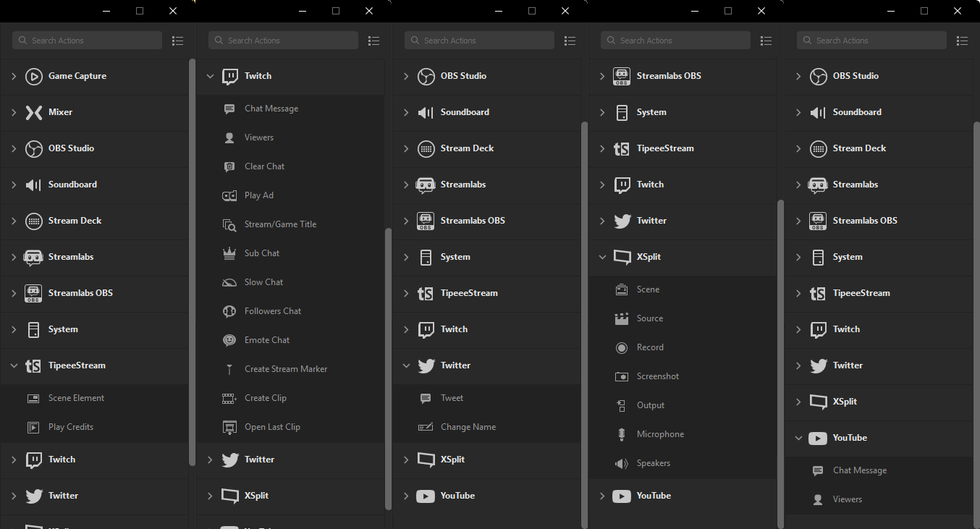Viewport: 980px width, 529px height.
Task: Select the Stream/Game Title icon
Action: pyautogui.click(x=229, y=224)
